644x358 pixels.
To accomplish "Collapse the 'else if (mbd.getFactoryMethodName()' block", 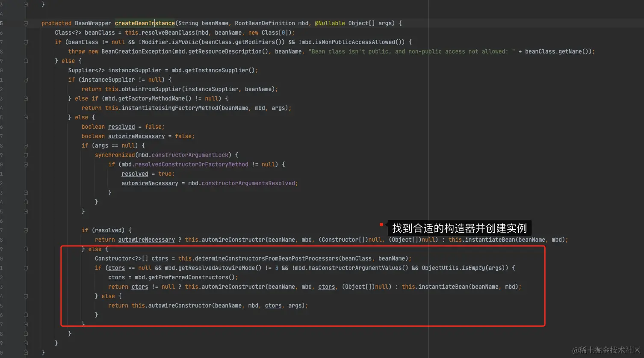I will (26, 98).
